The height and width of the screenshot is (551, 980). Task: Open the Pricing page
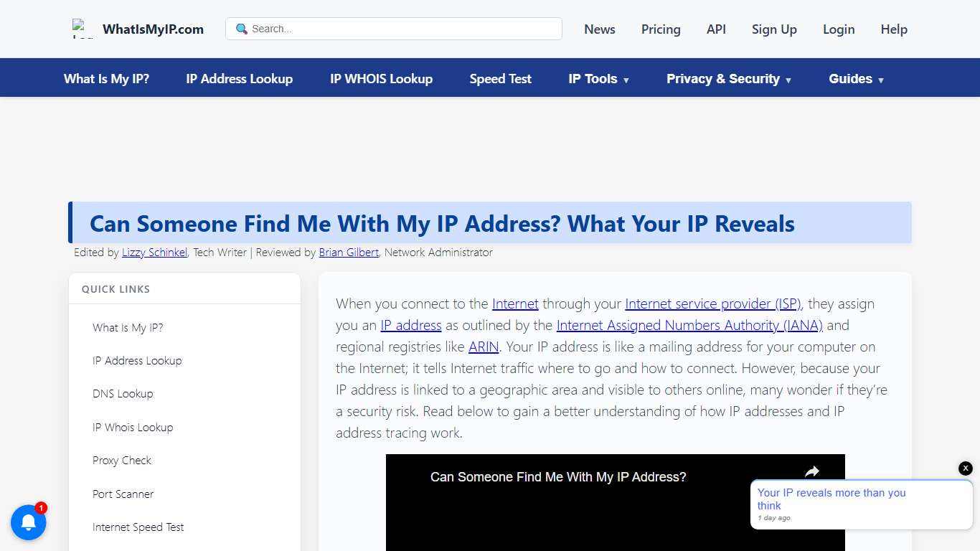tap(660, 29)
